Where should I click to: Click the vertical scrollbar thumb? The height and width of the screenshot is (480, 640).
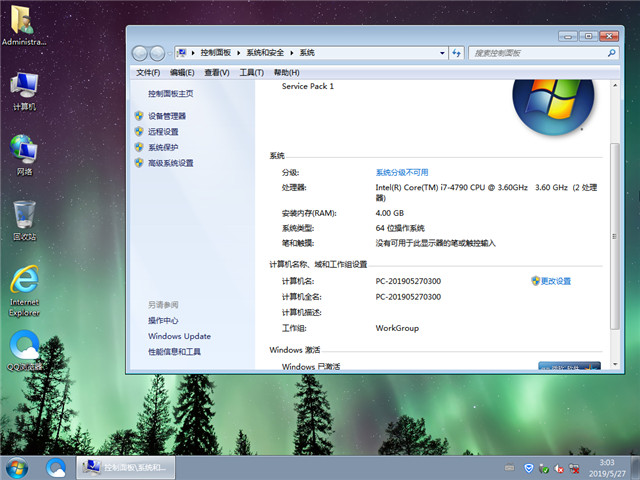pos(615,236)
